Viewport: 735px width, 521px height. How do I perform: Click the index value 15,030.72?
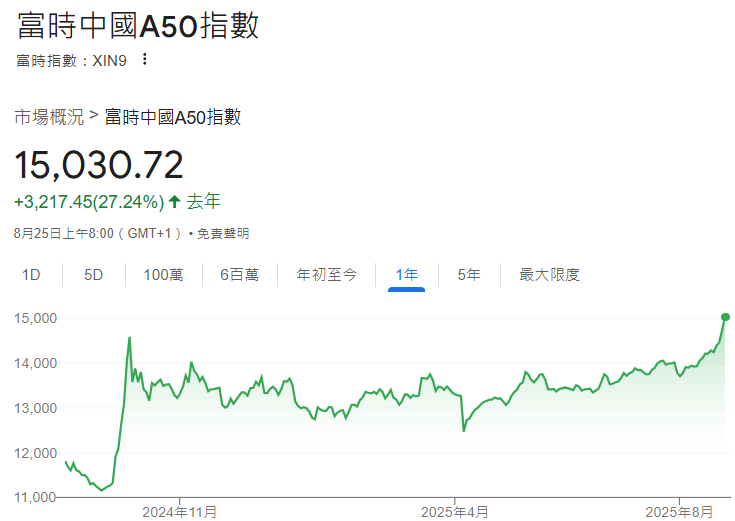pos(98,165)
